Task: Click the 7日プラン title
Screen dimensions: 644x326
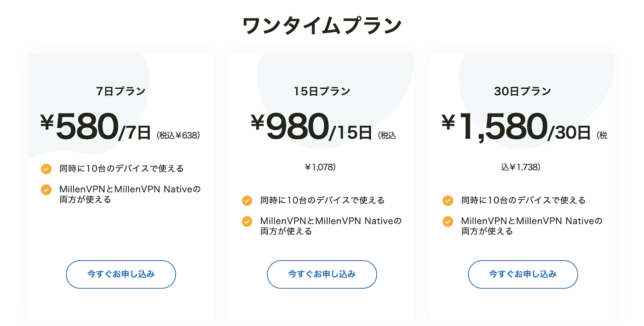Action: click(121, 91)
